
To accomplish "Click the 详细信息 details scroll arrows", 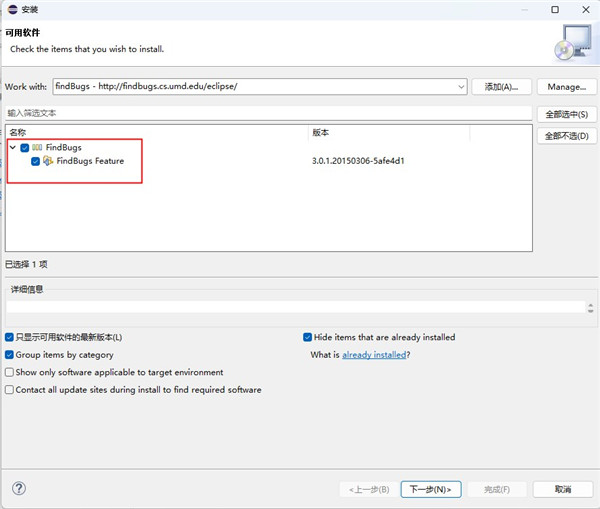I will click(x=590, y=308).
